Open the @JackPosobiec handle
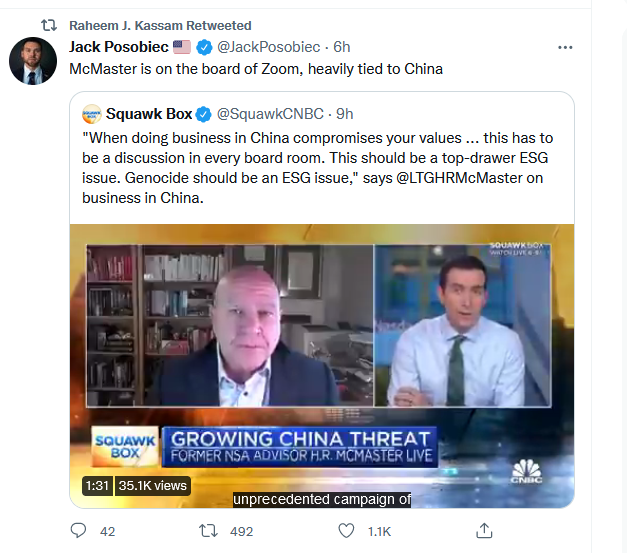The height and width of the screenshot is (553, 627). pos(268,47)
